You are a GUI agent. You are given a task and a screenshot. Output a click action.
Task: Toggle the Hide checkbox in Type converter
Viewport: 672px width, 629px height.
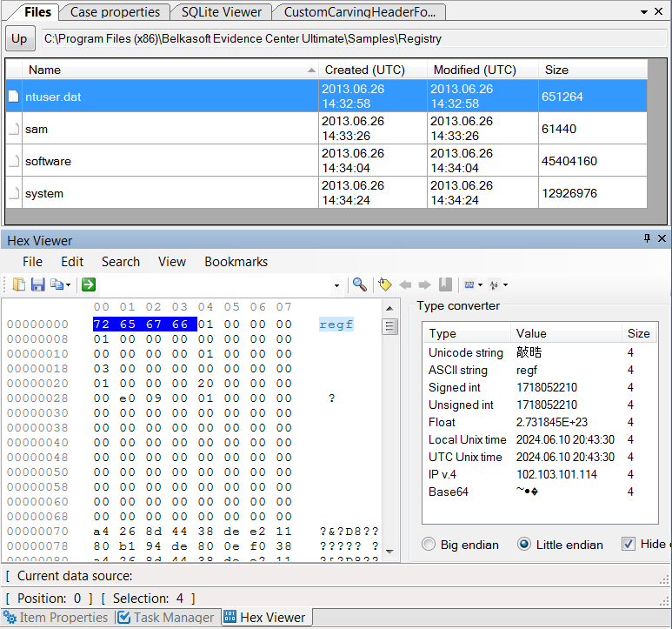(629, 545)
